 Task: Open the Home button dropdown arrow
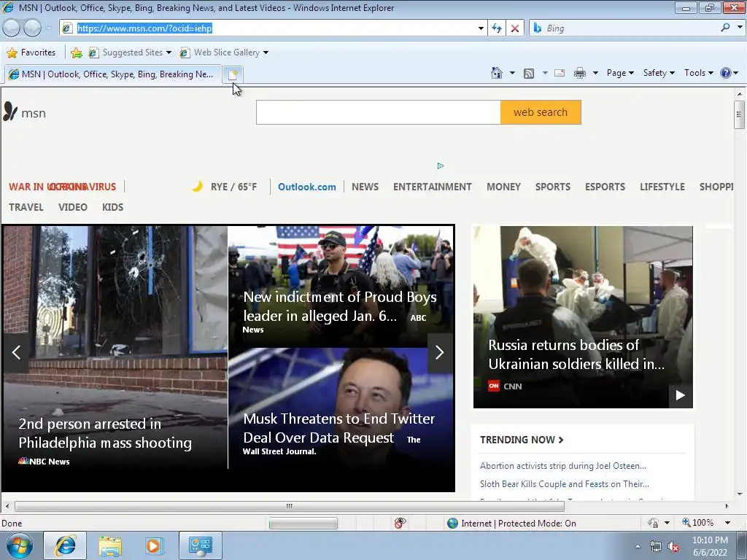512,73
